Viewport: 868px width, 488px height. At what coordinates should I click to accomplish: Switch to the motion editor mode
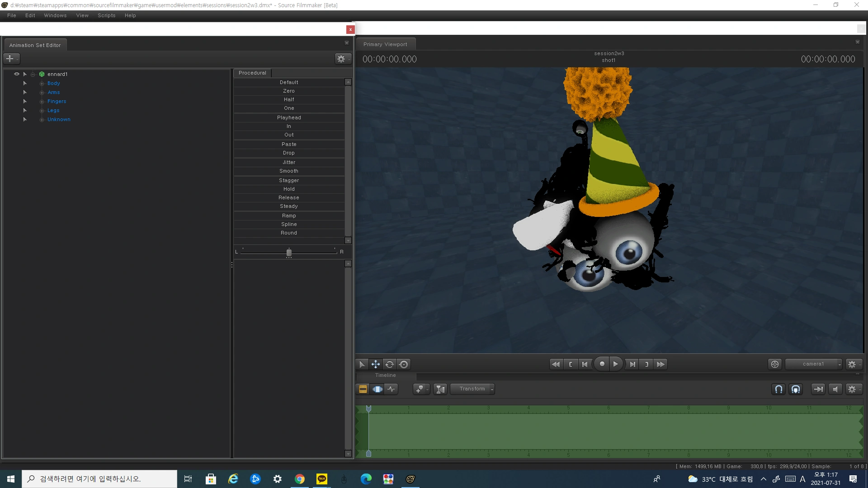377,389
